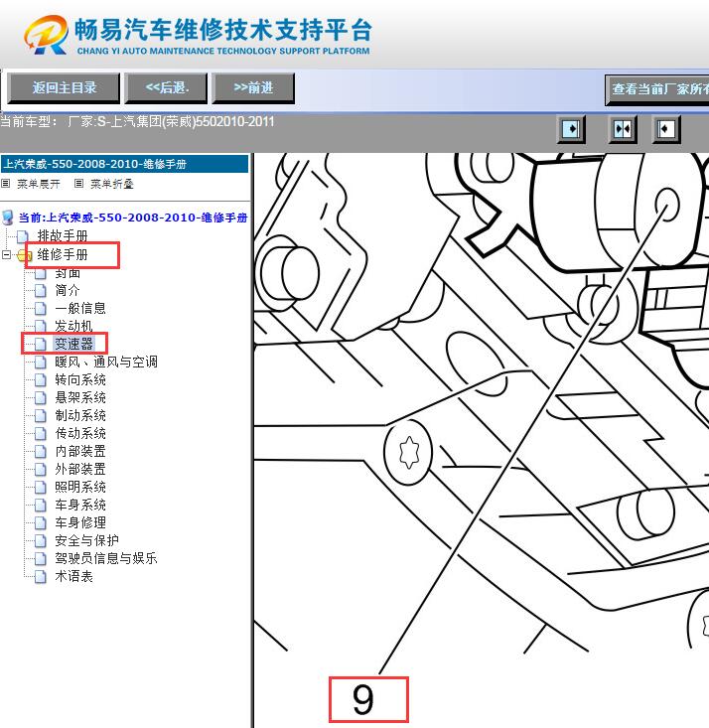Expand all menus with 菜单展开
The height and width of the screenshot is (728, 709).
39,184
